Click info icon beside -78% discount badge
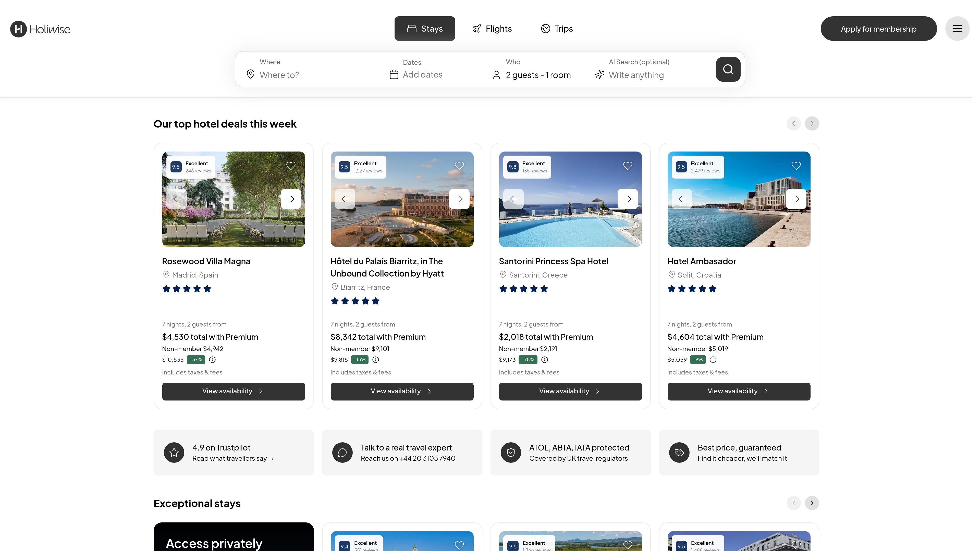980x551 pixels. [x=544, y=360]
